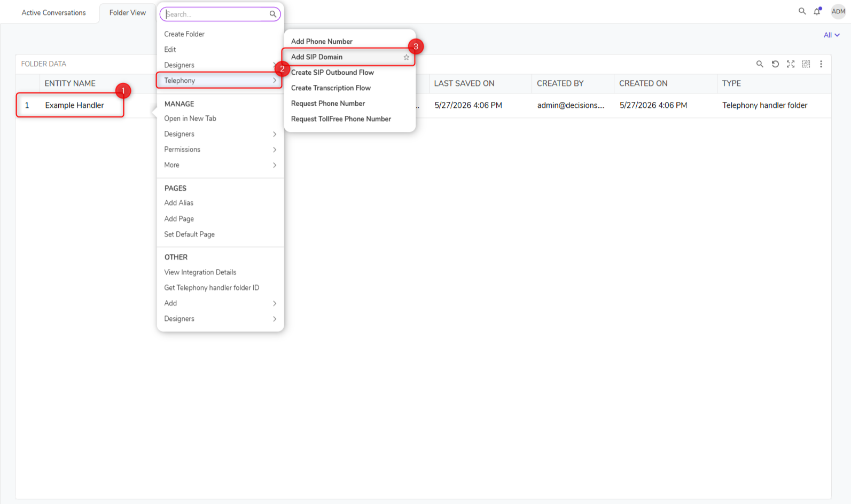The image size is (851, 504).
Task: Click the 5/27/2026 4:06 PM Last Saved On cell
Action: click(468, 105)
